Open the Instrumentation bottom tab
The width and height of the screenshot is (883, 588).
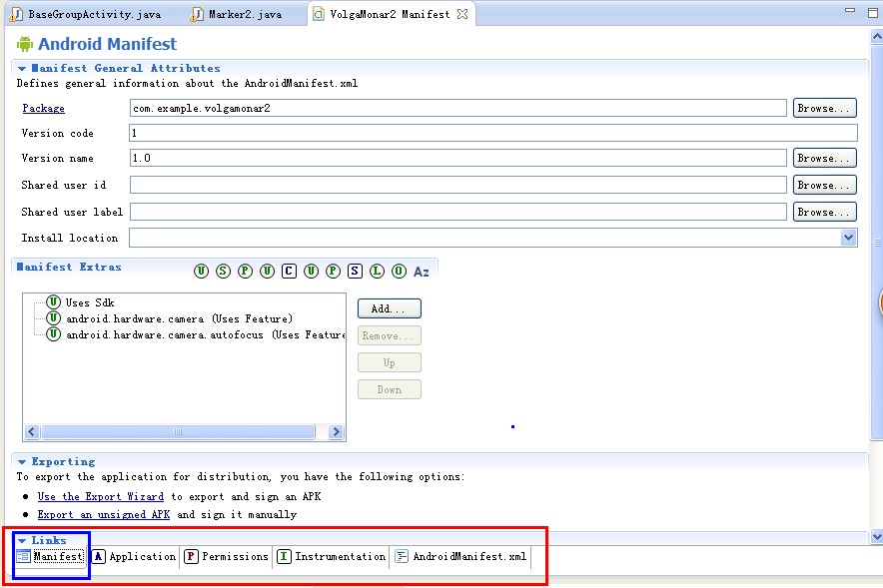point(333,556)
